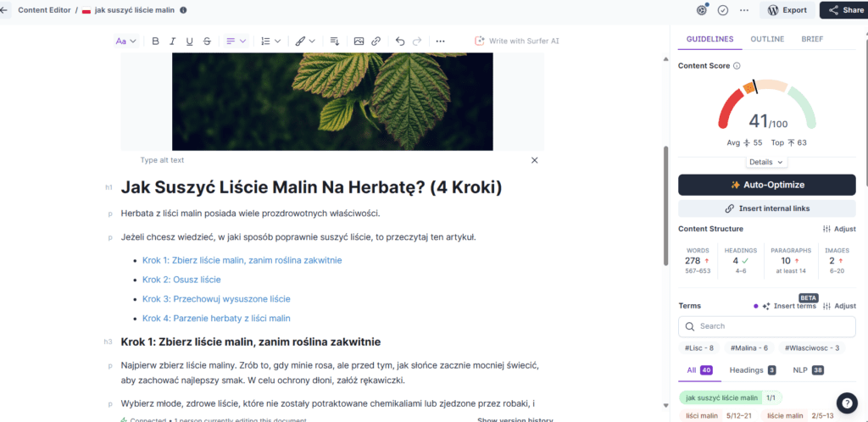Image resolution: width=868 pixels, height=422 pixels.
Task: Close the image alt text bar
Action: click(534, 160)
